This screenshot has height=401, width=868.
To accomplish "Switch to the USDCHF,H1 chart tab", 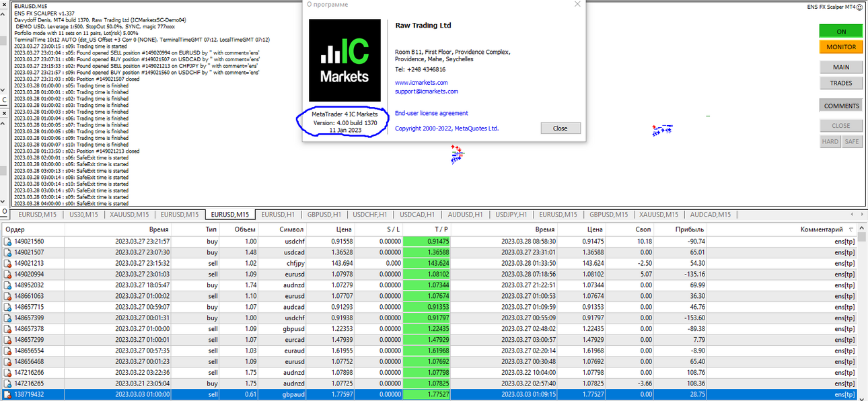I will coord(370,215).
